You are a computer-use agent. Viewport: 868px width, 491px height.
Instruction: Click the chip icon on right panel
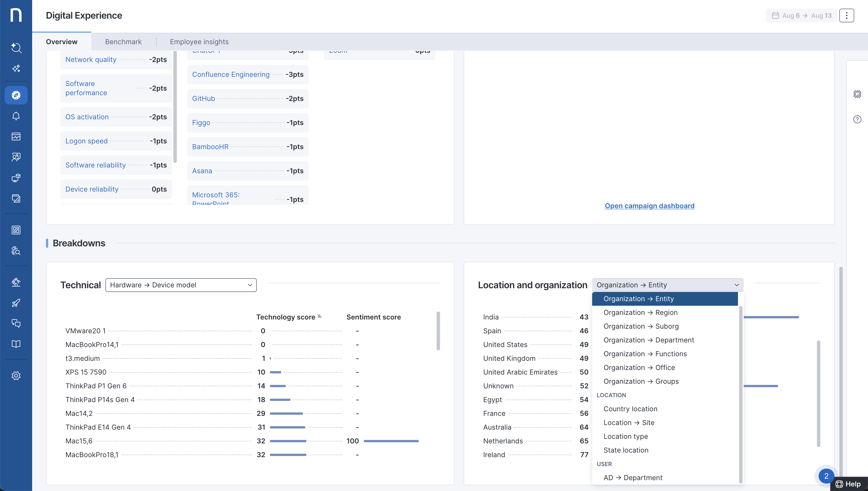tap(857, 94)
